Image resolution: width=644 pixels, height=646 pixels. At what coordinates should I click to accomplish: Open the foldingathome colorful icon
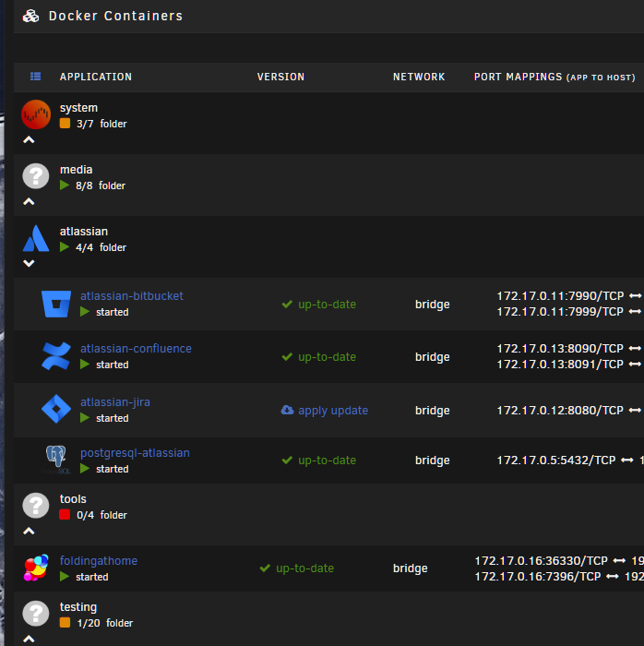pos(36,568)
